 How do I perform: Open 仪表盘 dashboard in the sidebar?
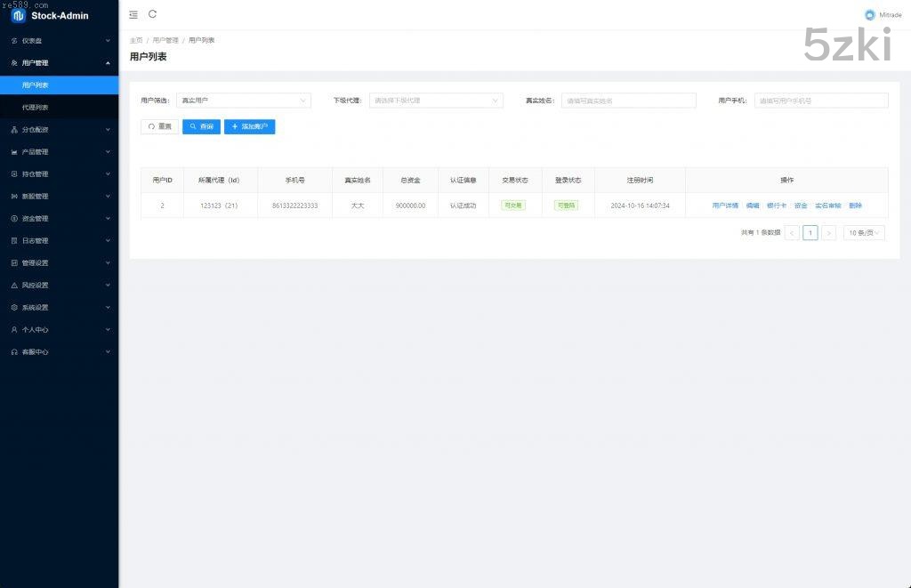point(59,41)
